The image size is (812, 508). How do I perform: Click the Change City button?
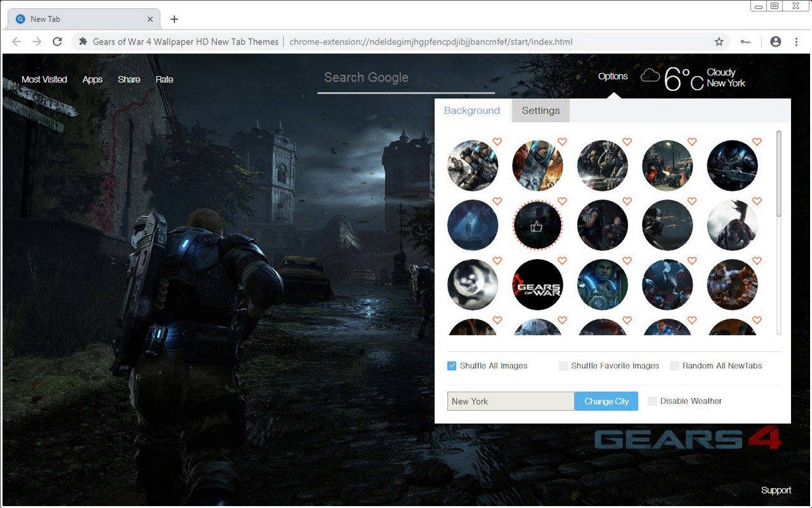pos(606,401)
